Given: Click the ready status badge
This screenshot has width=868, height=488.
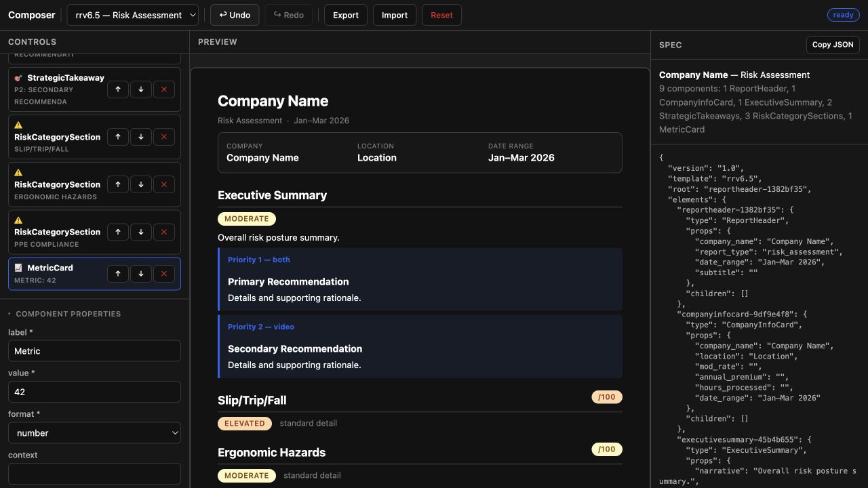Looking at the screenshot, I should point(844,15).
